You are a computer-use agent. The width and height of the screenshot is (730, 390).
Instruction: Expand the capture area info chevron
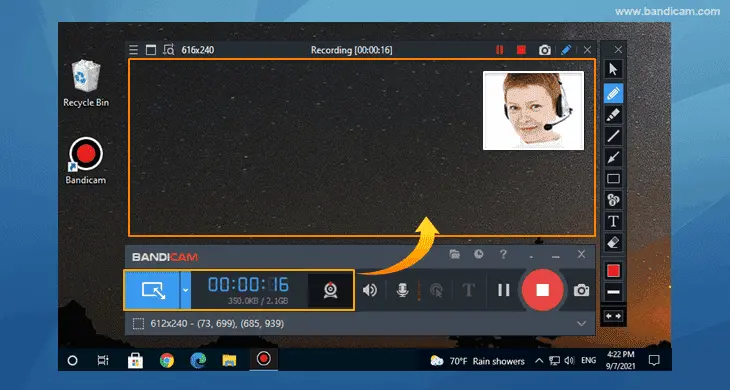(x=581, y=323)
